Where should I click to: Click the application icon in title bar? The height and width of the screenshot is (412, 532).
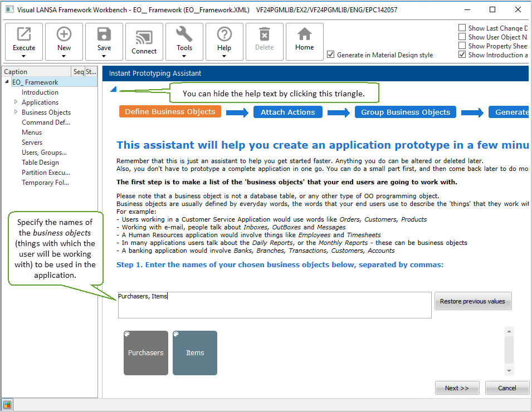10,9
